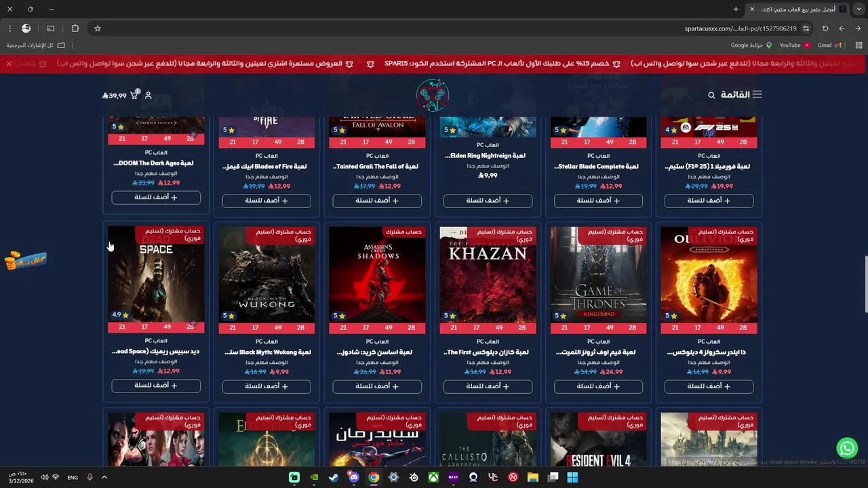
Task: Close the current browser tab
Action: (751, 9)
